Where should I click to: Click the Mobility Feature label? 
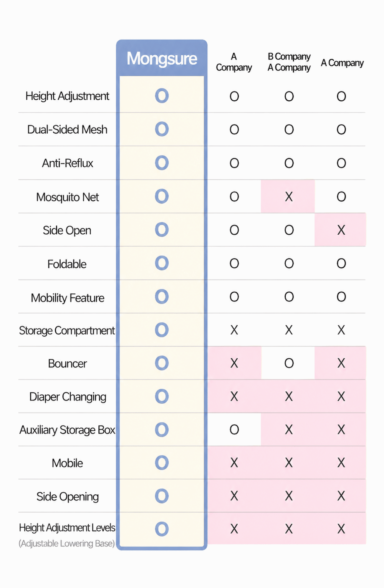tap(68, 298)
